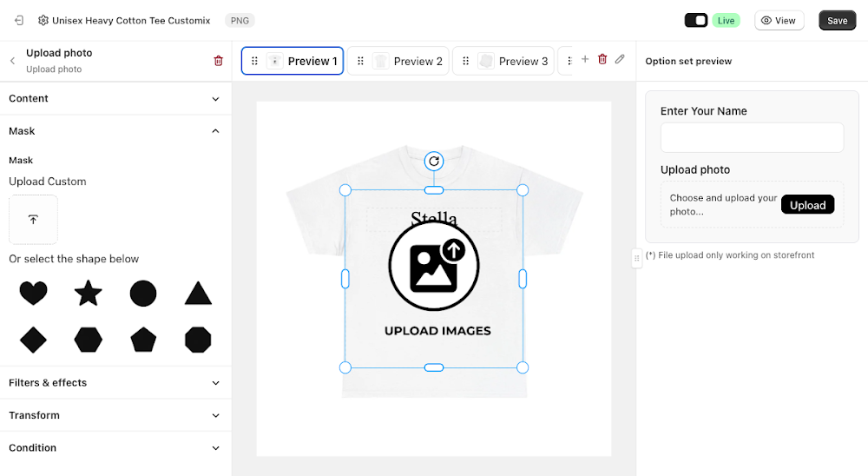The width and height of the screenshot is (868, 476).
Task: Switch to the Preview 2 tab
Action: 398,61
